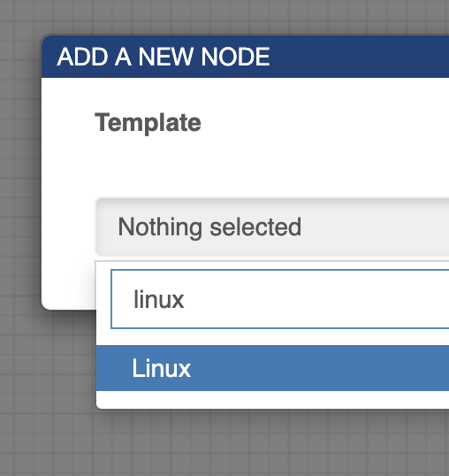The image size is (449, 476).
Task: Click inside the template filter text box
Action: click(x=280, y=299)
